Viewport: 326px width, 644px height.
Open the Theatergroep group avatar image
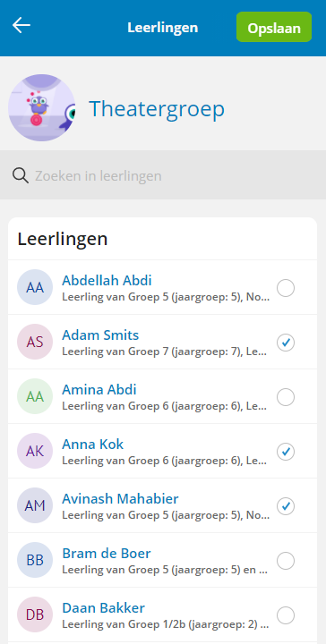pyautogui.click(x=41, y=108)
